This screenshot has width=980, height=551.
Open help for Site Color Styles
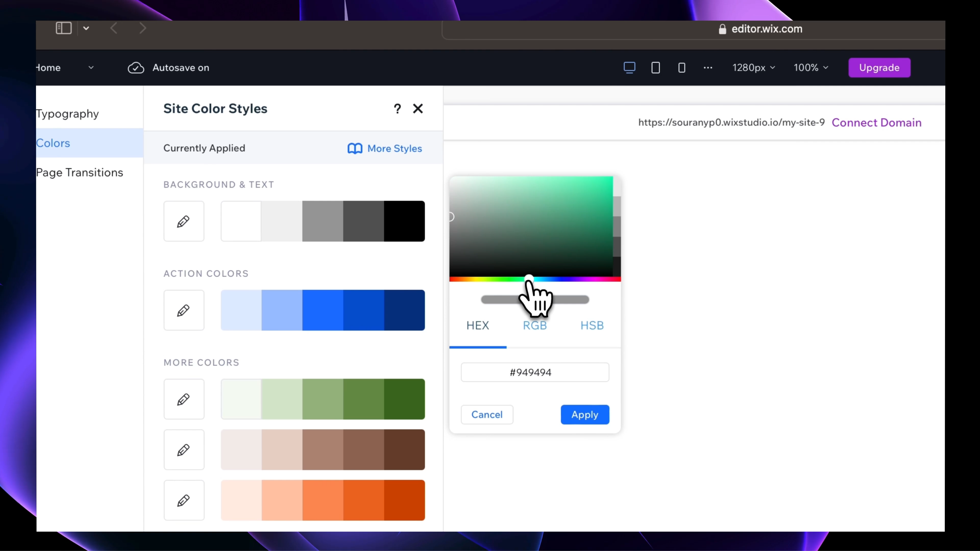coord(397,109)
